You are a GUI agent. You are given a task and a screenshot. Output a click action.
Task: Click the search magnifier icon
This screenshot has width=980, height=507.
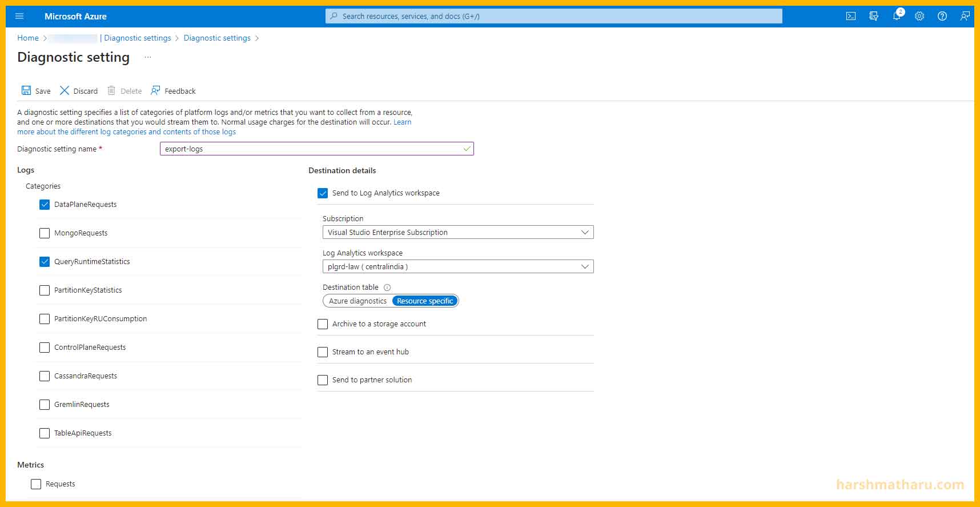(334, 16)
